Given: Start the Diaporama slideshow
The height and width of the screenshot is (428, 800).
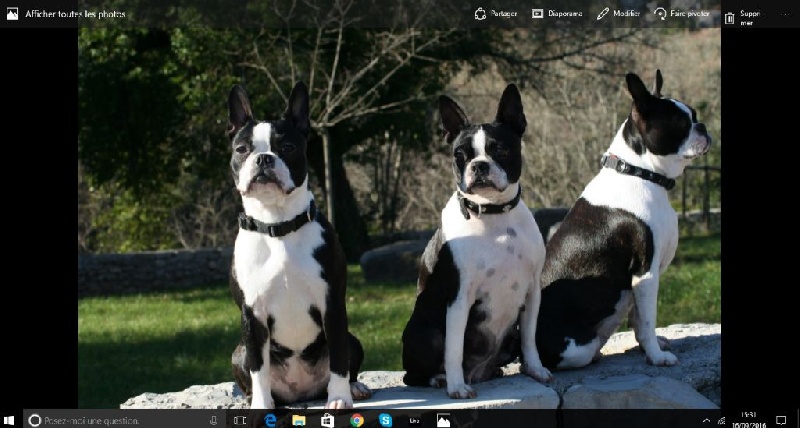Looking at the screenshot, I should coord(557,14).
